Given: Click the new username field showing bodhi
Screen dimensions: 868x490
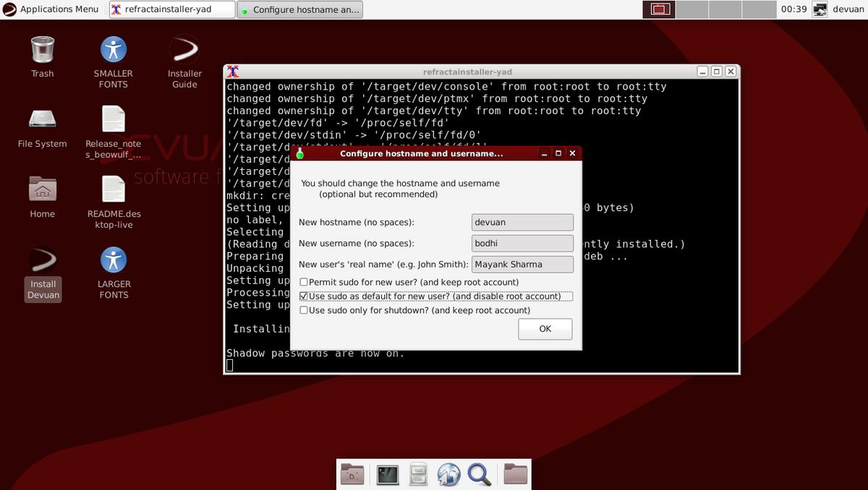Looking at the screenshot, I should [x=522, y=243].
